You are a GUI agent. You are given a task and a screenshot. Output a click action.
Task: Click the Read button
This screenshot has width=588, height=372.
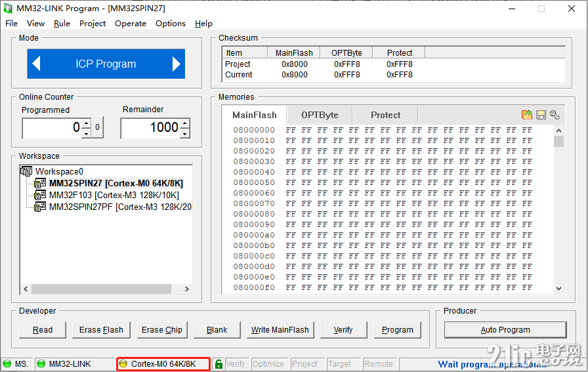pos(43,330)
